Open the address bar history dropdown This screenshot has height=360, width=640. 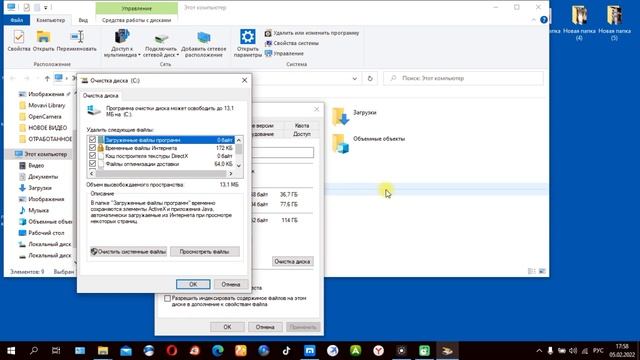(x=355, y=78)
